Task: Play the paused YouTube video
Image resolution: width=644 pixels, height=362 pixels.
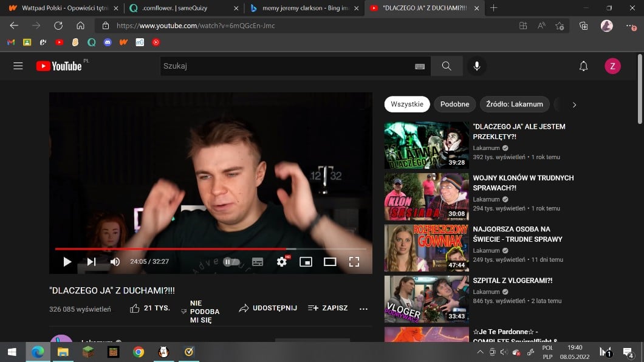Action: click(67, 262)
